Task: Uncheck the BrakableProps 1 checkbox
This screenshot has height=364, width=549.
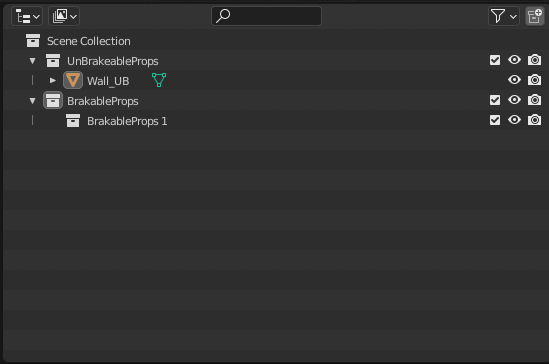Action: click(495, 120)
